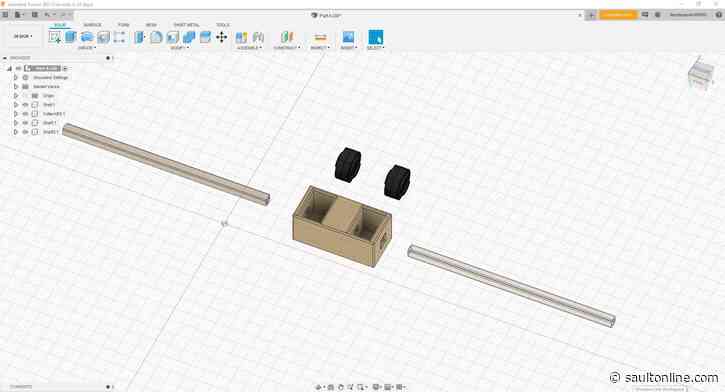
Task: Click the Pan hand icon
Action: pyautogui.click(x=341, y=387)
